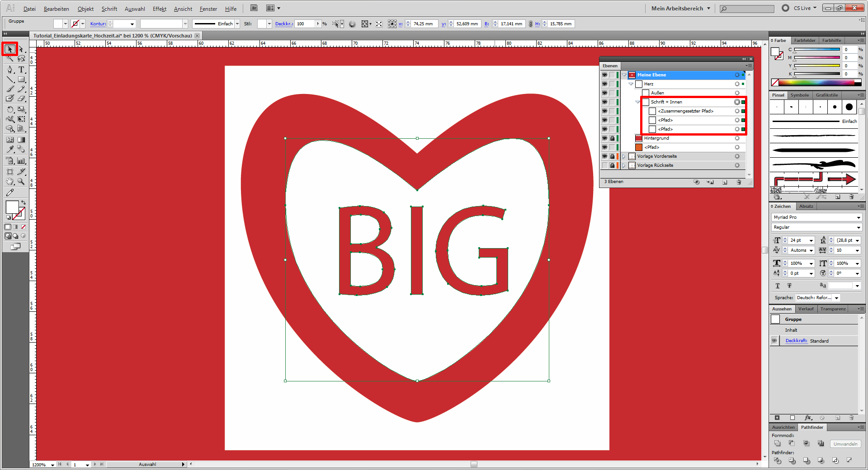
Task: Open the Myriad Pro font dropdown
Action: [x=859, y=217]
